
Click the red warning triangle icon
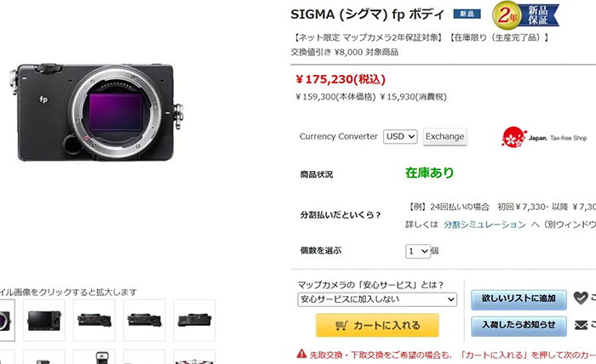(x=302, y=353)
